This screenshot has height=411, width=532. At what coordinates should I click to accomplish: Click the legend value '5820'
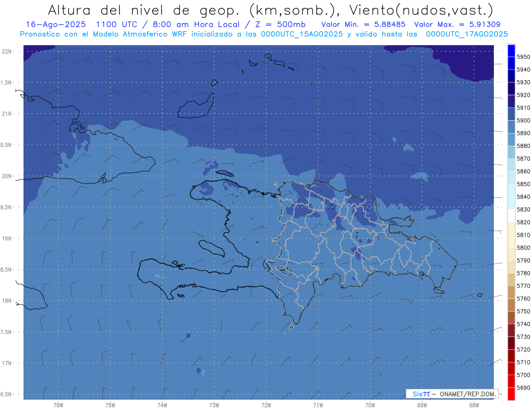(x=524, y=222)
